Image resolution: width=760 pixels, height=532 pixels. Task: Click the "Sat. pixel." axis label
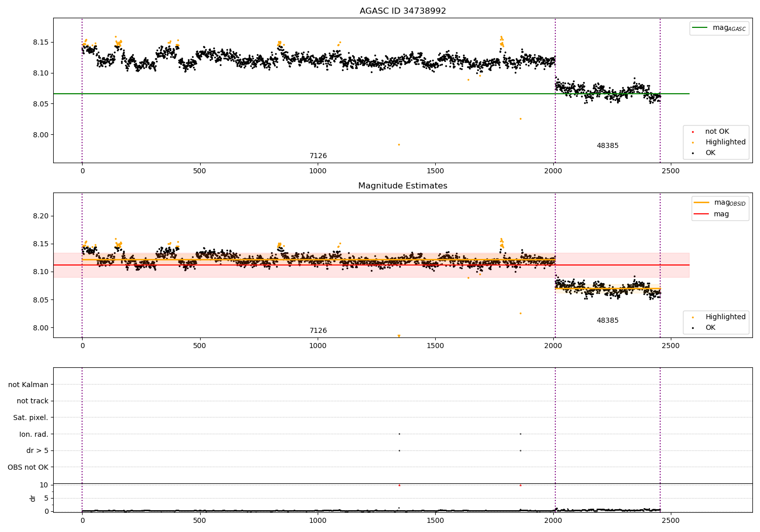[31, 417]
